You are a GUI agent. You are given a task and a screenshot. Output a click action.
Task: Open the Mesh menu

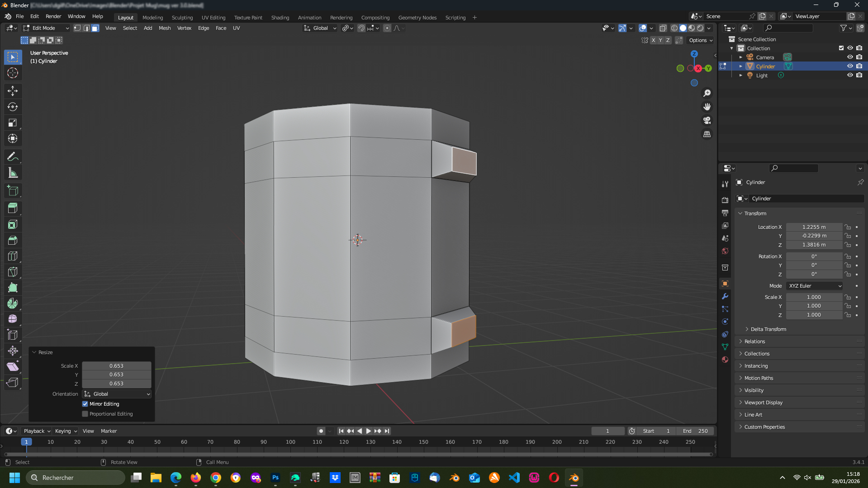click(165, 28)
